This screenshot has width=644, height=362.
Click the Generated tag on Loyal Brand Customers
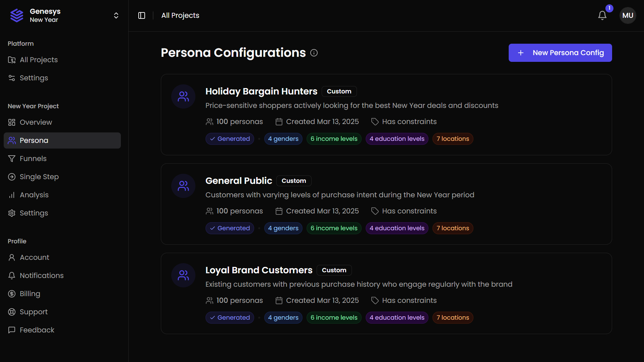click(x=230, y=318)
